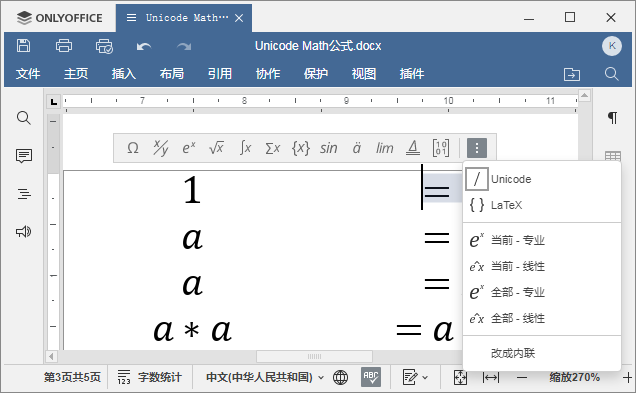The width and height of the screenshot is (636, 393).
Task: Select Unicode input mode
Action: (x=542, y=179)
